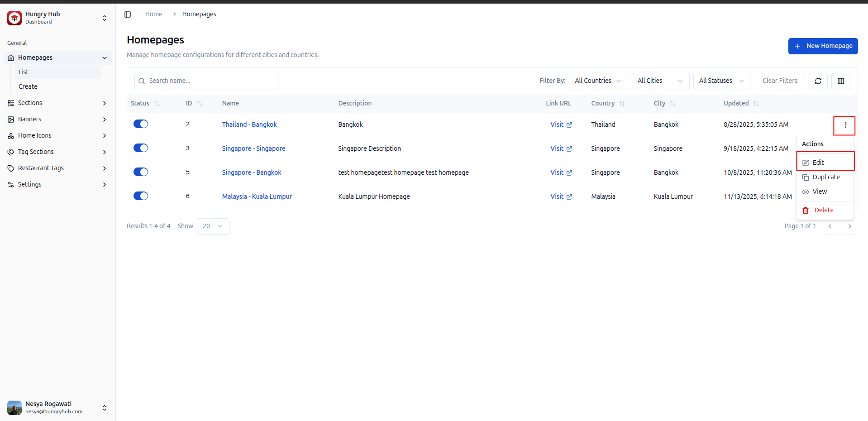This screenshot has width=868, height=421.
Task: Open the column visibility icon button
Action: [x=840, y=81]
